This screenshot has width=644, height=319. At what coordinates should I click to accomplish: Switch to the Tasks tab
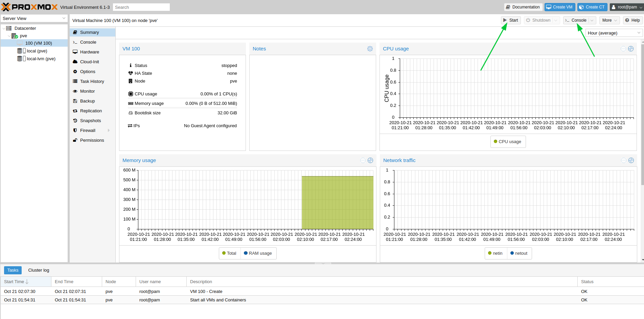[13, 270]
